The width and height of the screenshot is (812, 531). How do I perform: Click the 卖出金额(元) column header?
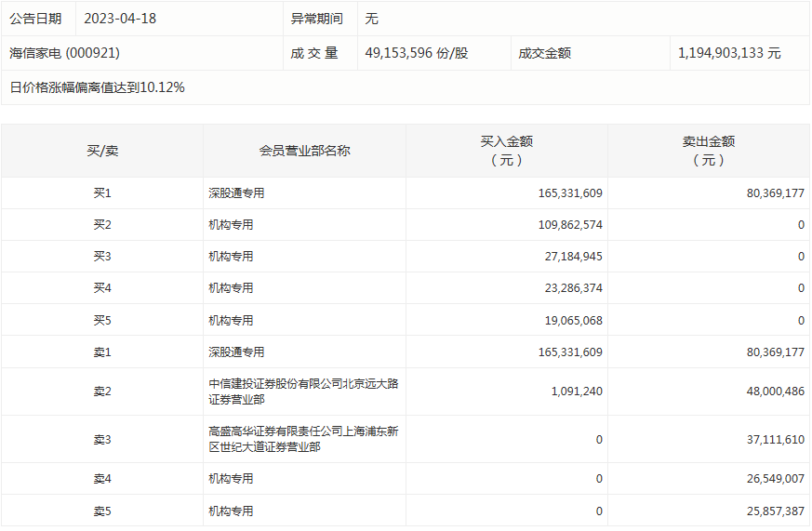coord(709,151)
